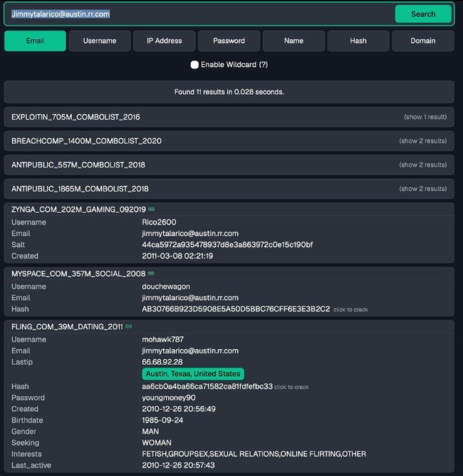Open link icon next to MYSPACE_COM_357M_SOCIAL_2008
The width and height of the screenshot is (463, 476).
click(151, 274)
